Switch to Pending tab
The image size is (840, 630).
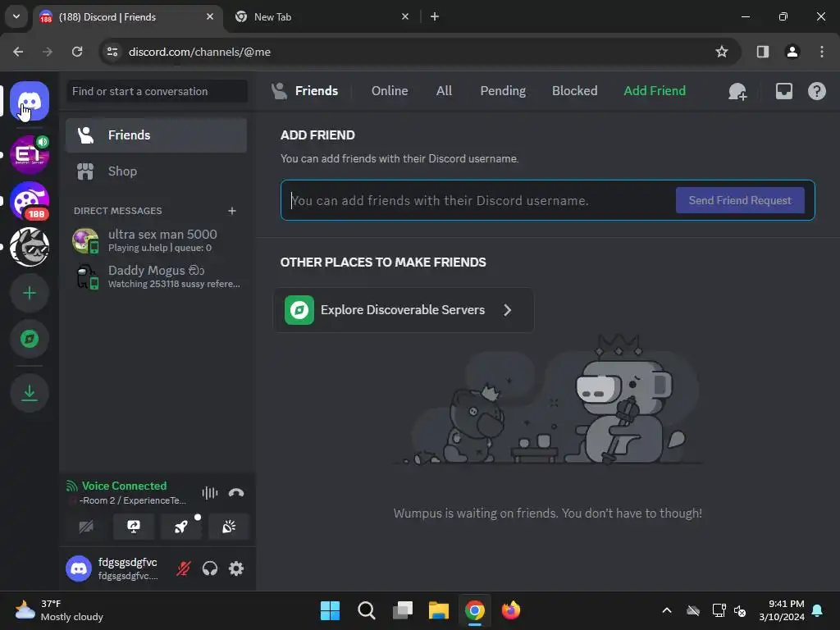pyautogui.click(x=503, y=91)
